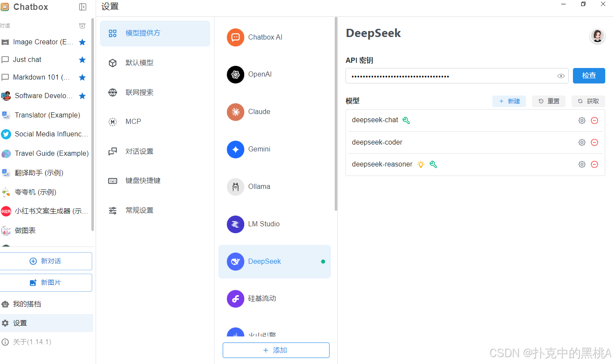This screenshot has height=364, width=613.
Task: Select the 默认模型 settings tab
Action: (x=155, y=63)
